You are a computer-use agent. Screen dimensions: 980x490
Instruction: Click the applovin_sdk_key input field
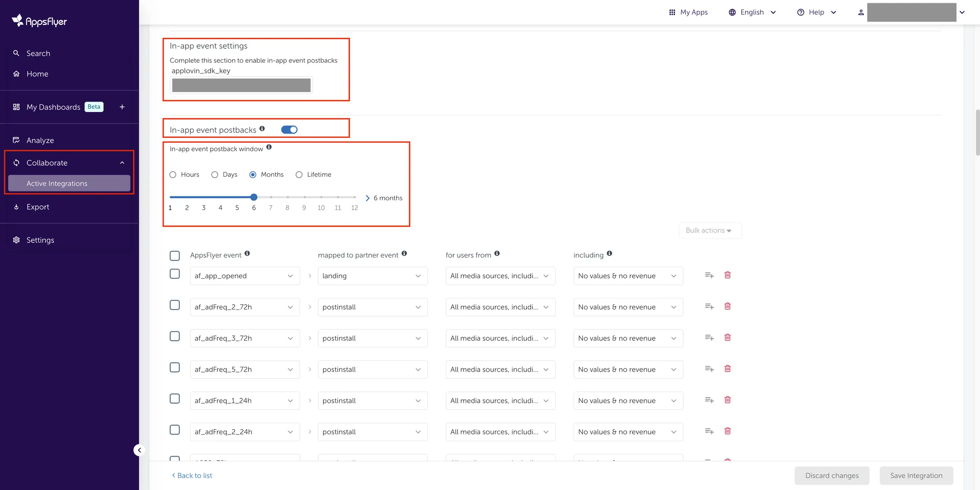tap(241, 85)
